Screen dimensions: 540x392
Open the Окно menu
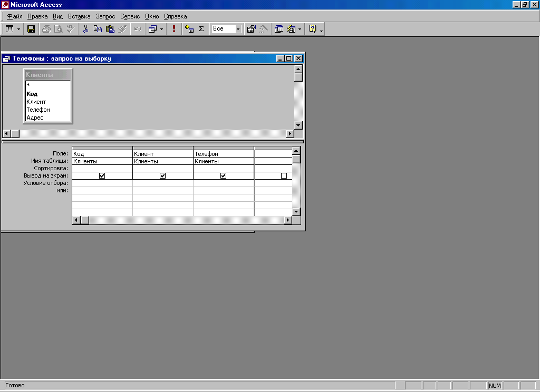click(152, 16)
